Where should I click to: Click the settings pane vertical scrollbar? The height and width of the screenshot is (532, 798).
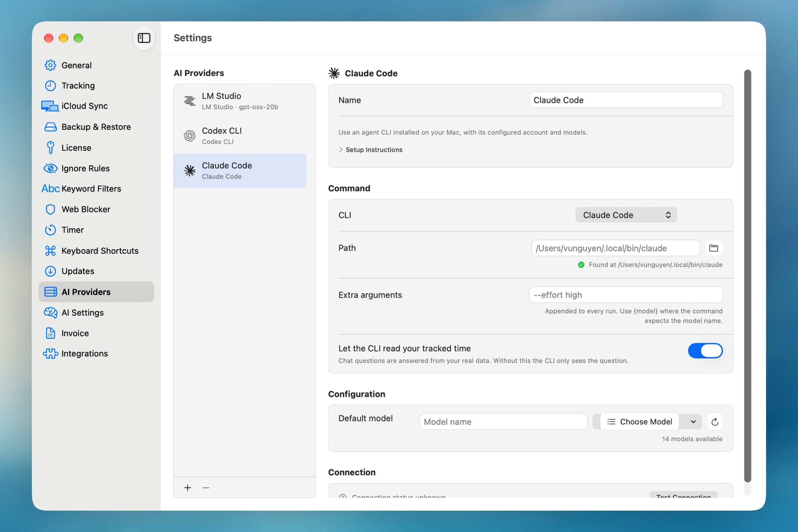(747, 276)
